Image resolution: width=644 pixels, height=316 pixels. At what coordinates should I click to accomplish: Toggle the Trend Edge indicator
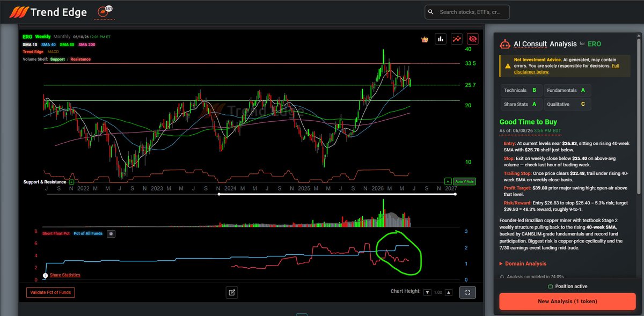point(33,52)
